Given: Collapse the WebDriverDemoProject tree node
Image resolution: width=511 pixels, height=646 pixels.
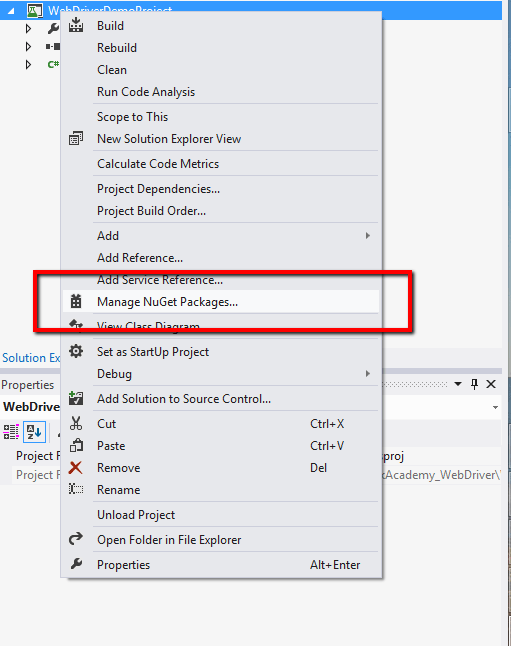Looking at the screenshot, I should click(x=11, y=11).
